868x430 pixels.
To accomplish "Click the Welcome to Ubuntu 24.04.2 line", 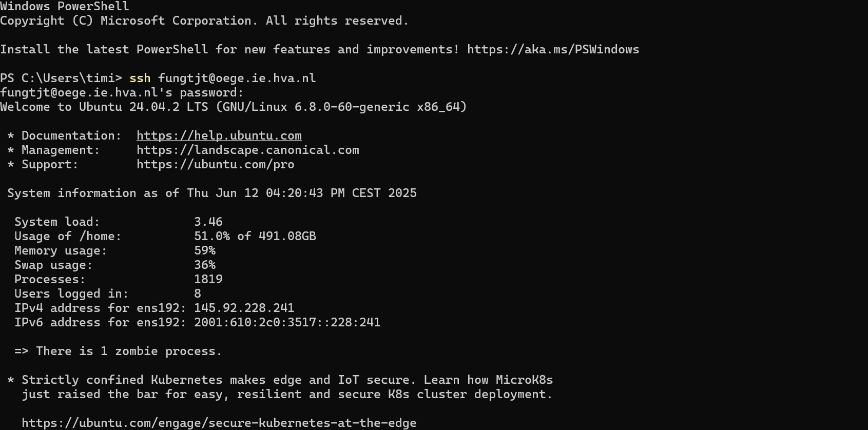I will click(x=233, y=107).
